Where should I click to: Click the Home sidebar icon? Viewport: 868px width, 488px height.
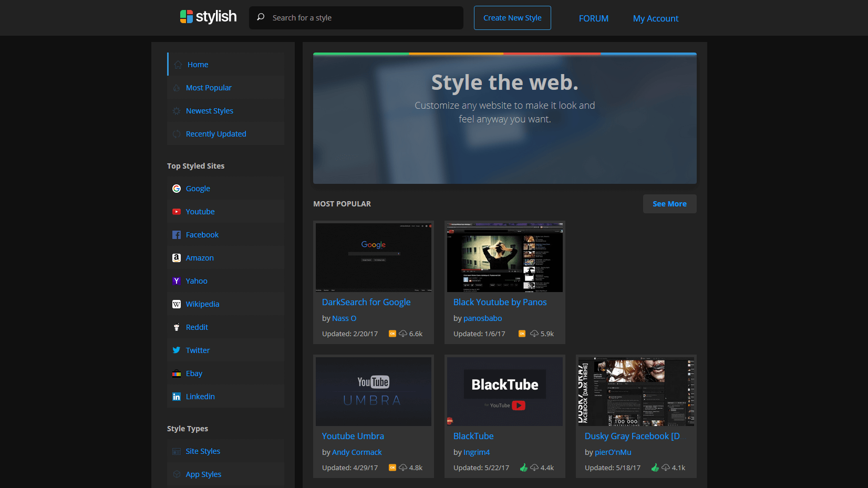point(178,65)
